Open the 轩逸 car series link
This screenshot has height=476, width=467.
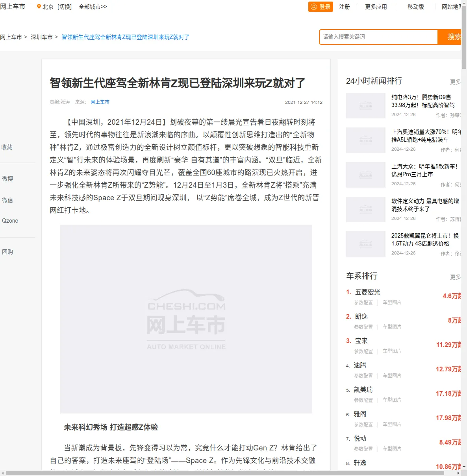tap(360, 463)
